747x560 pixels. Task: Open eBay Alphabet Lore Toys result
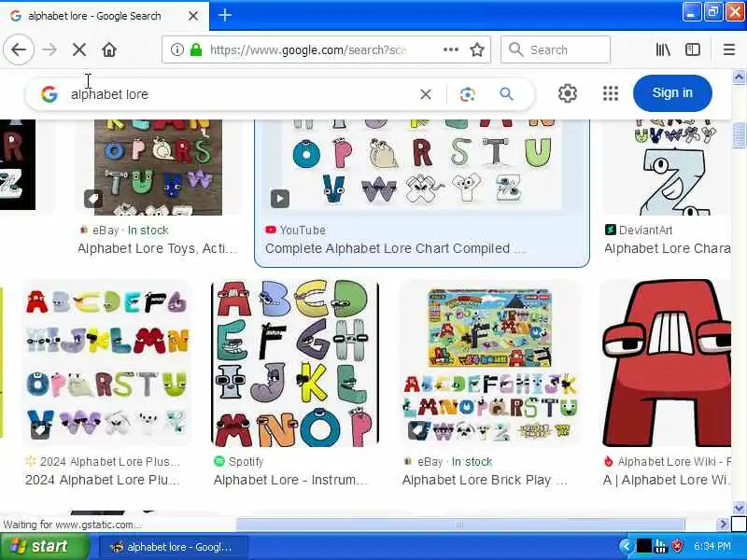click(x=157, y=248)
